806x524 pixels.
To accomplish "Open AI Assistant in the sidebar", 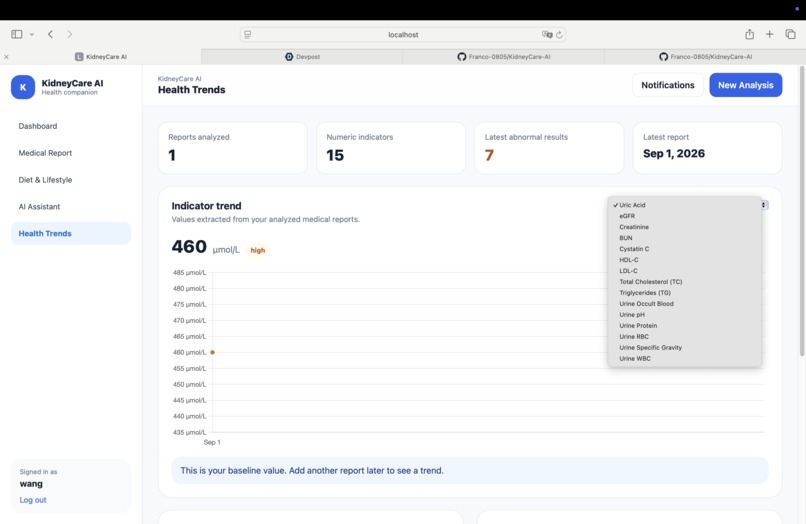I will [x=71, y=206].
